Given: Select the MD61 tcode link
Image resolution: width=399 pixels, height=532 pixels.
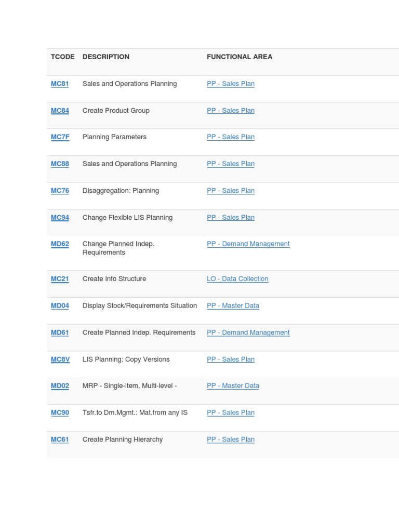Looking at the screenshot, I should (60, 332).
